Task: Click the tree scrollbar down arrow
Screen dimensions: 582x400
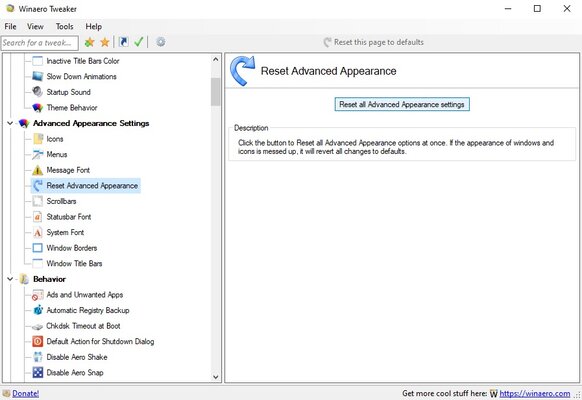Action: 216,377
